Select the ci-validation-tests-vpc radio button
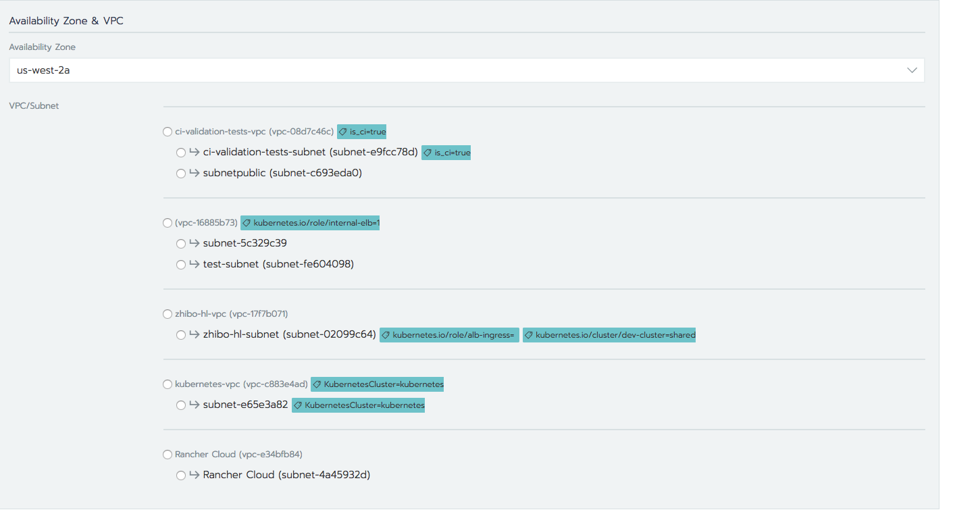980x514 pixels. (x=167, y=132)
